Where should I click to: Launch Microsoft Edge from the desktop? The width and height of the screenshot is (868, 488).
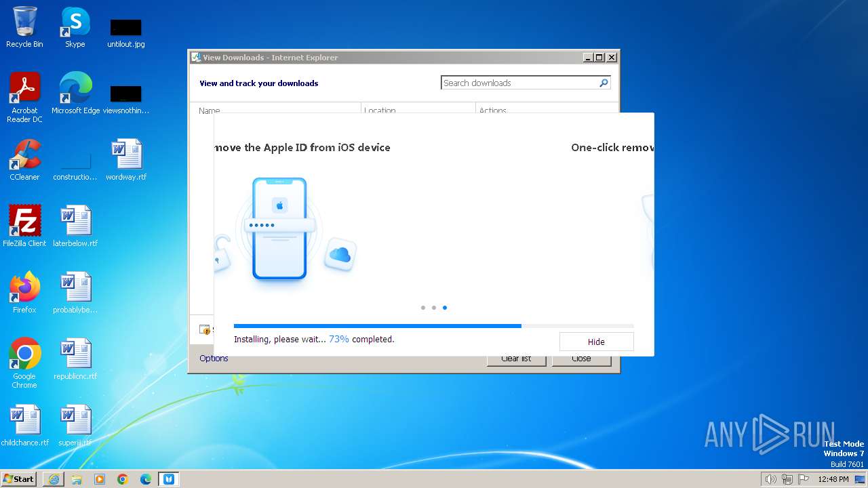coord(75,94)
